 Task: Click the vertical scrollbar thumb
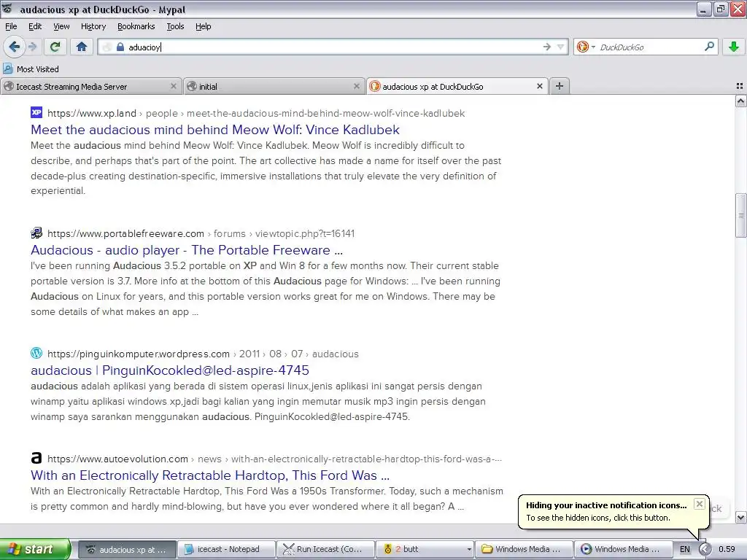741,215
